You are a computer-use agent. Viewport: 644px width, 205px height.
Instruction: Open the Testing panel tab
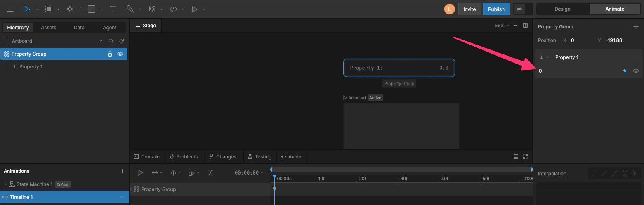[x=259, y=157]
